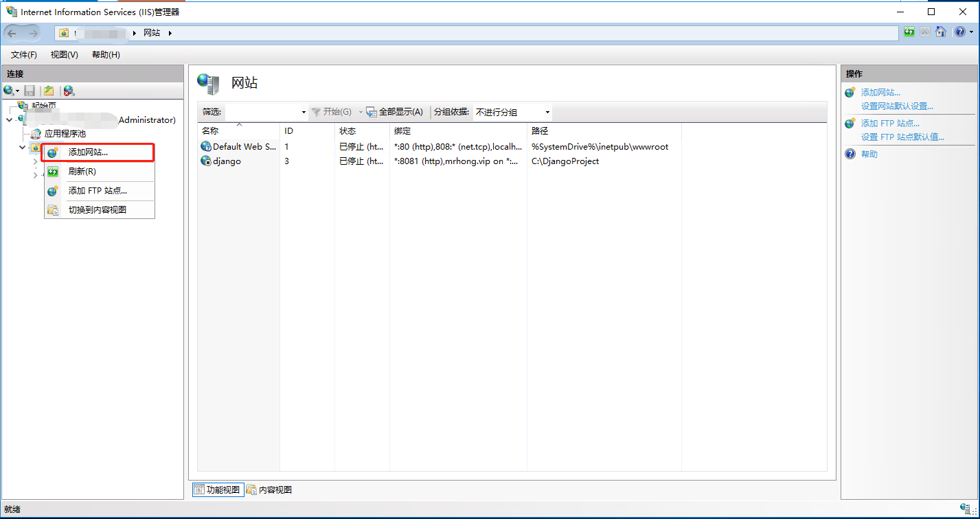This screenshot has height=519, width=980.
Task: Choose 刷新(R) in the context menu
Action: click(100, 172)
